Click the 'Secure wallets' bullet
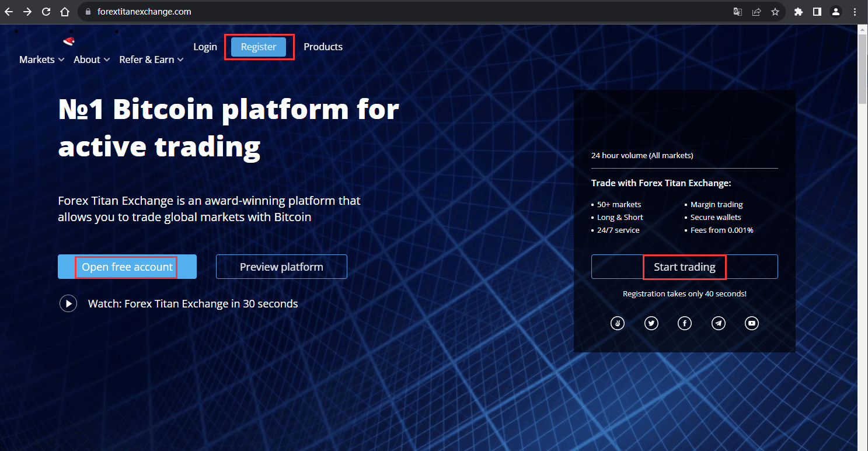Image resolution: width=868 pixels, height=451 pixels. click(x=716, y=217)
